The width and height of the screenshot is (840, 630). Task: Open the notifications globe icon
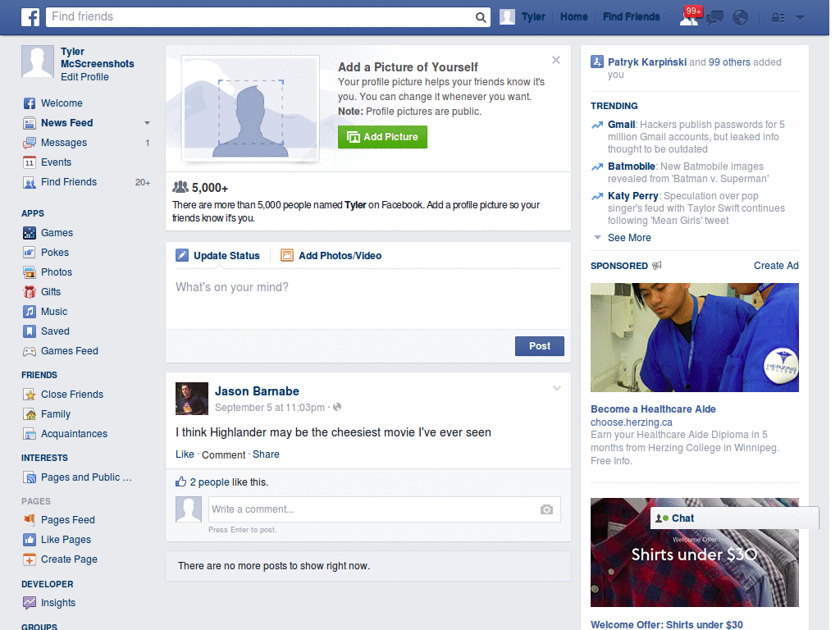coord(741,18)
